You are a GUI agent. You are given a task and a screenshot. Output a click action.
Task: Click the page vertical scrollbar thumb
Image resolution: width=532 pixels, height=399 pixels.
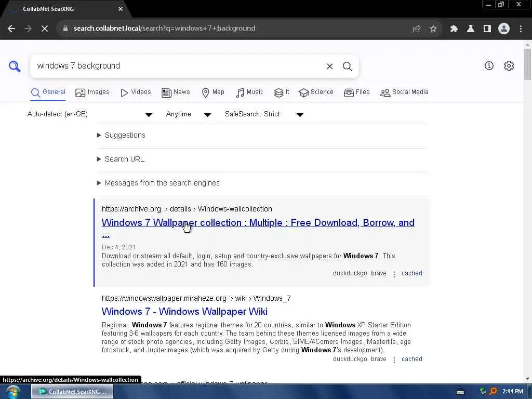coord(527,64)
